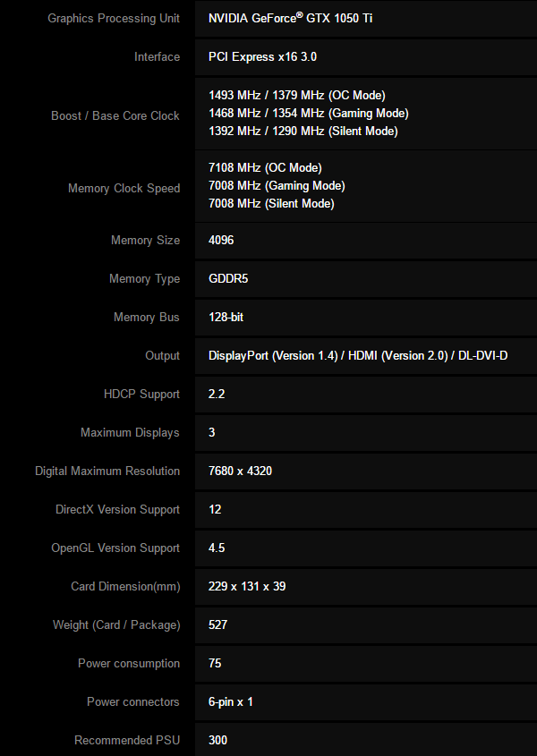
Task: Click the '4096' memory size value
Action: pos(221,240)
